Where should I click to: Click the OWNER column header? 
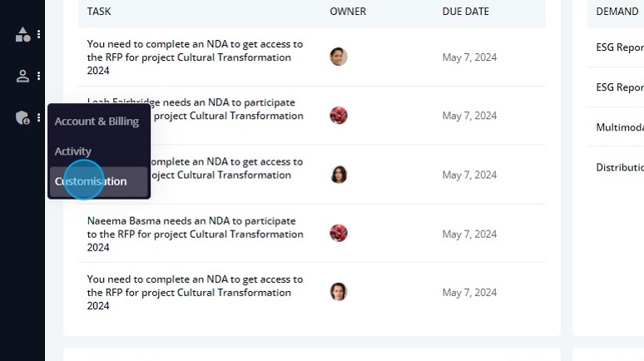point(348,12)
